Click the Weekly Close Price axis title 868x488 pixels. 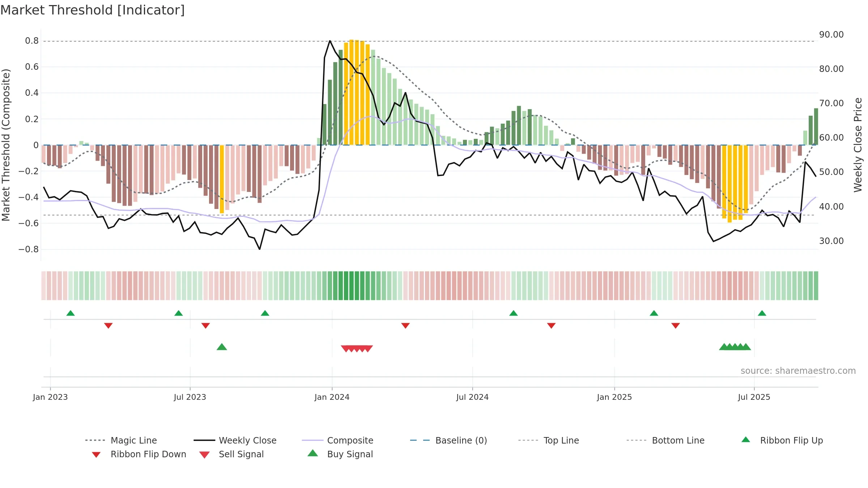(x=858, y=145)
